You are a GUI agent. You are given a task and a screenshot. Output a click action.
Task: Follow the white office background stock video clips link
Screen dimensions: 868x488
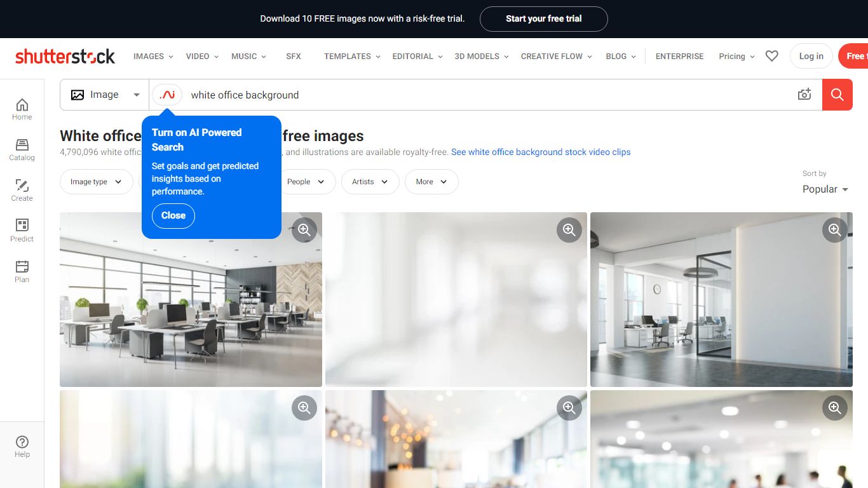pyautogui.click(x=541, y=152)
